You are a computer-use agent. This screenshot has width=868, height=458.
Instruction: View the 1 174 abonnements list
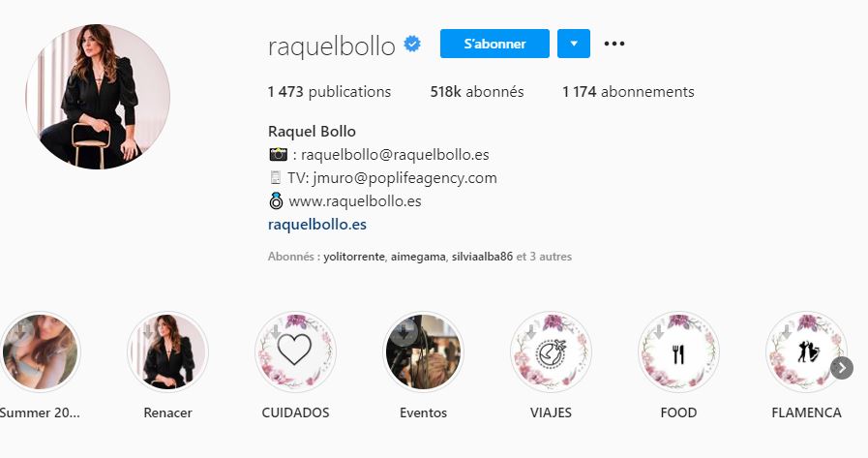(628, 91)
